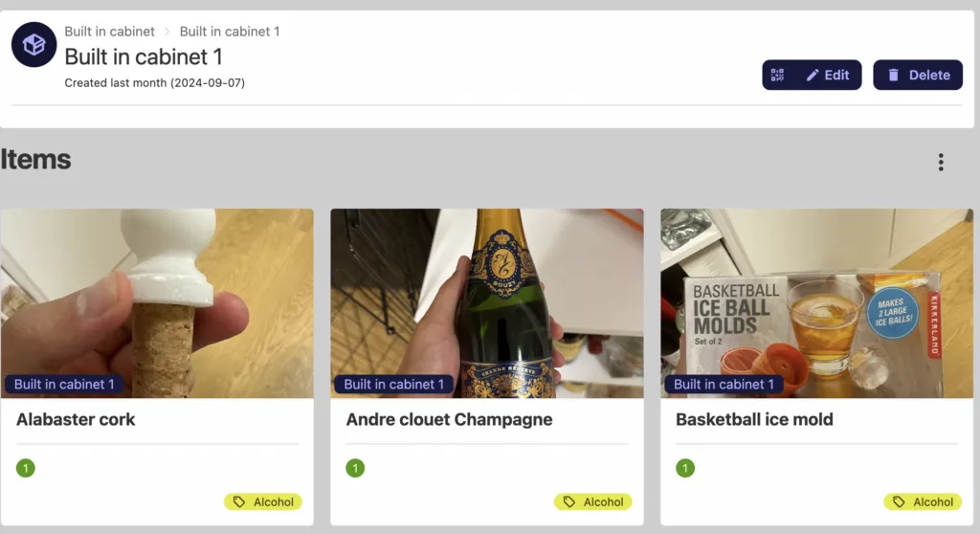980x534 pixels.
Task: Open the Andre clouet Champagne item title
Action: [449, 419]
